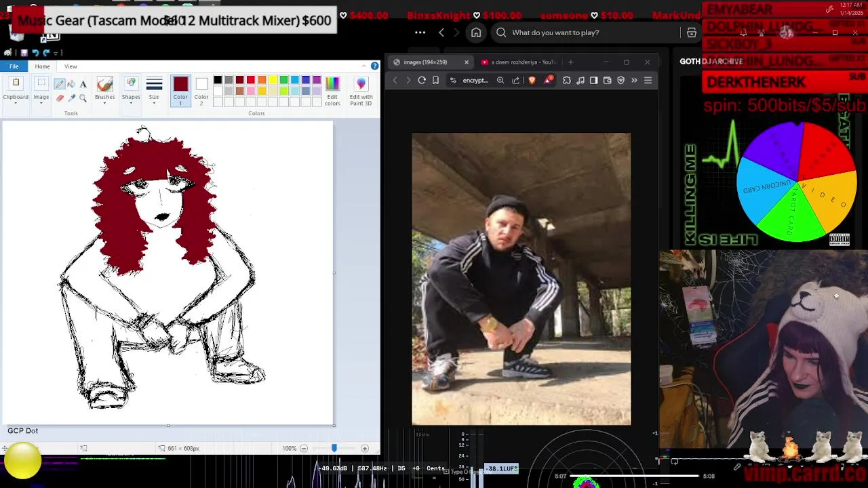Pick the red color swatch
Screen dimensions: 868x488
251,80
